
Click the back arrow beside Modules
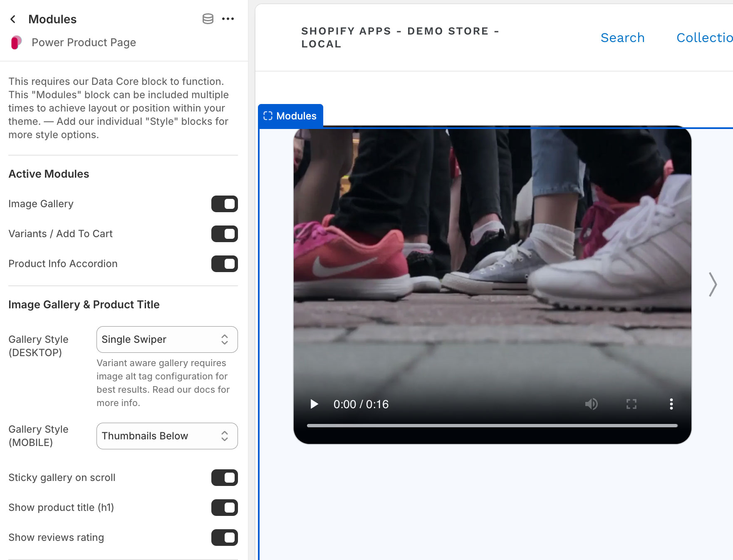(x=13, y=19)
